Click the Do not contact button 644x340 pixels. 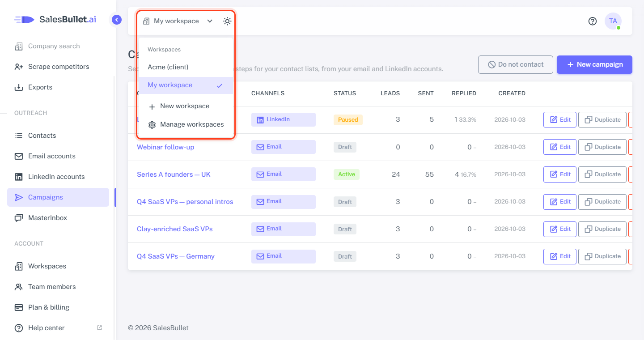516,64
